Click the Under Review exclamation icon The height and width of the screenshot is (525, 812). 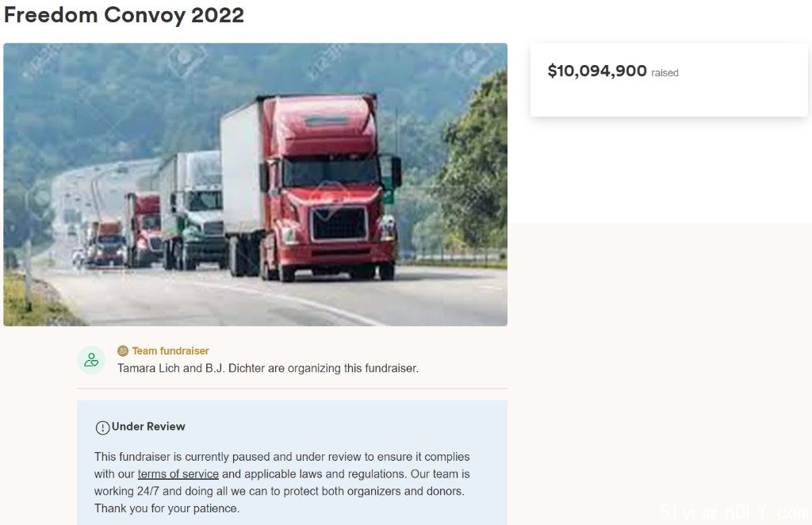[x=102, y=427]
